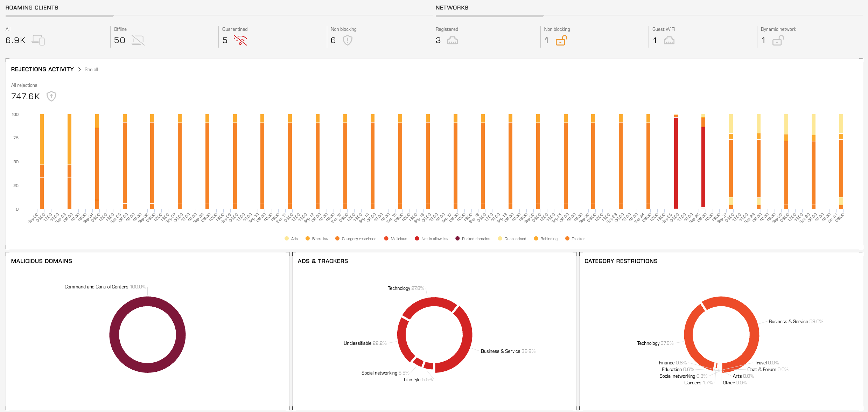The image size is (868, 412).
Task: Open the See all rejections link
Action: pyautogui.click(x=91, y=70)
